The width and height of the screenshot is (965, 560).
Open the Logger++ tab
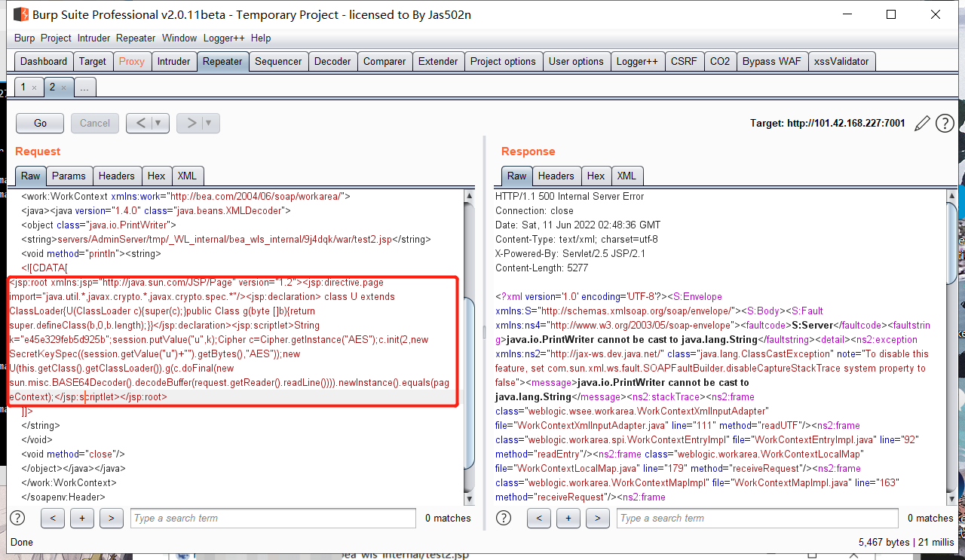(637, 62)
